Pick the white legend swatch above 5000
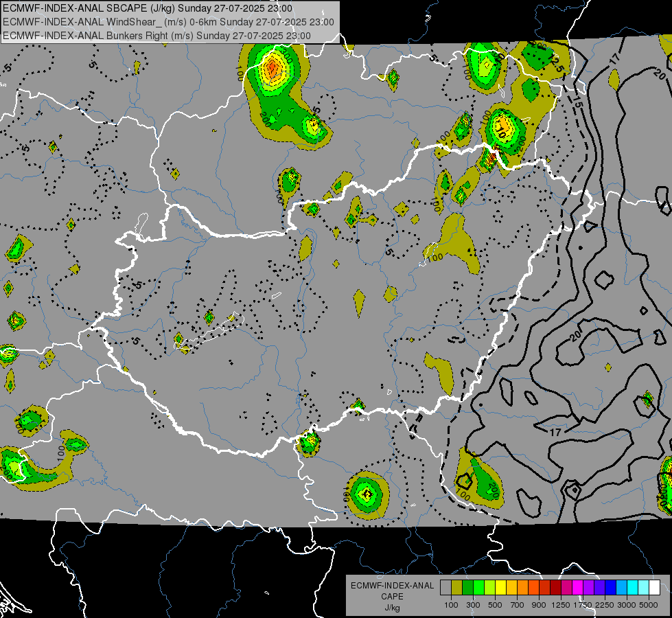This screenshot has width=672, height=618. pyautogui.click(x=655, y=588)
